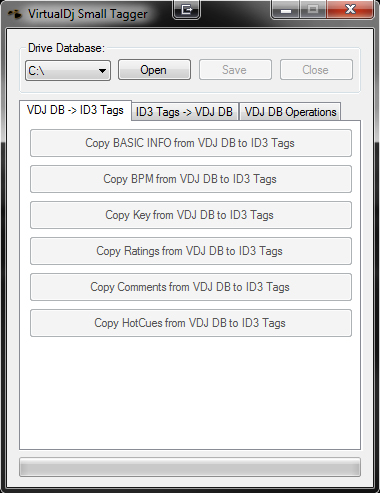The width and height of the screenshot is (380, 493).
Task: Minimize the VirtualDj Small Tagger window
Action: click(286, 9)
